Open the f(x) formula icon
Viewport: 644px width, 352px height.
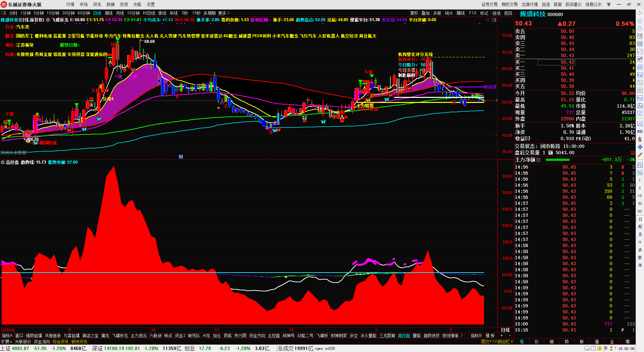pos(640,106)
